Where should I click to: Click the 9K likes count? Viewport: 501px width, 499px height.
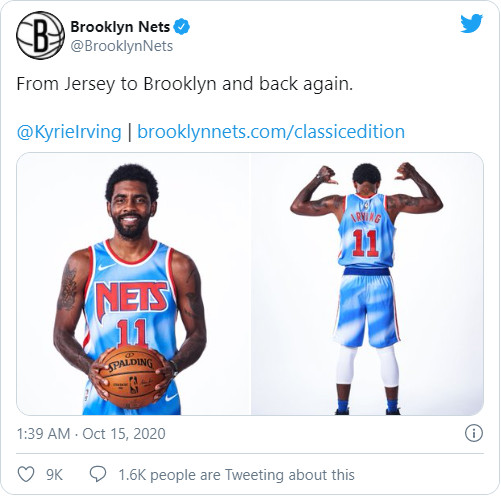coord(54,475)
